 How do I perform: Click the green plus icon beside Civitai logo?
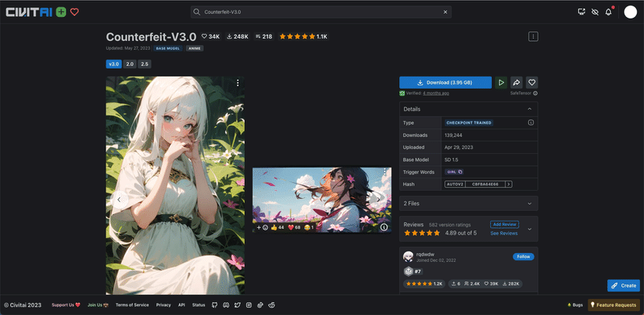pyautogui.click(x=61, y=12)
